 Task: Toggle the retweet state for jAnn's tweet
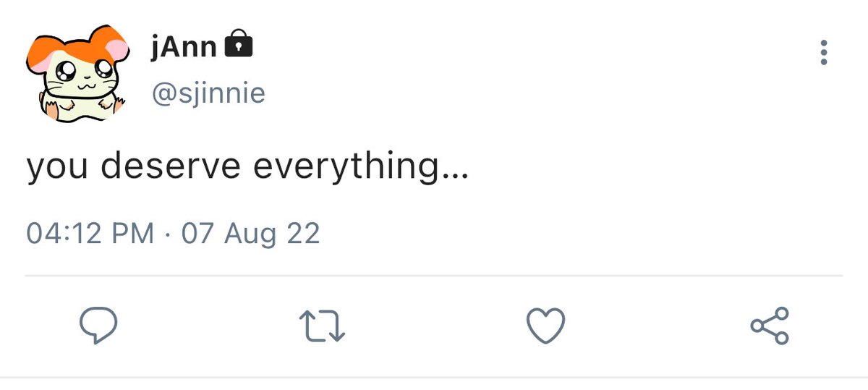point(323,326)
